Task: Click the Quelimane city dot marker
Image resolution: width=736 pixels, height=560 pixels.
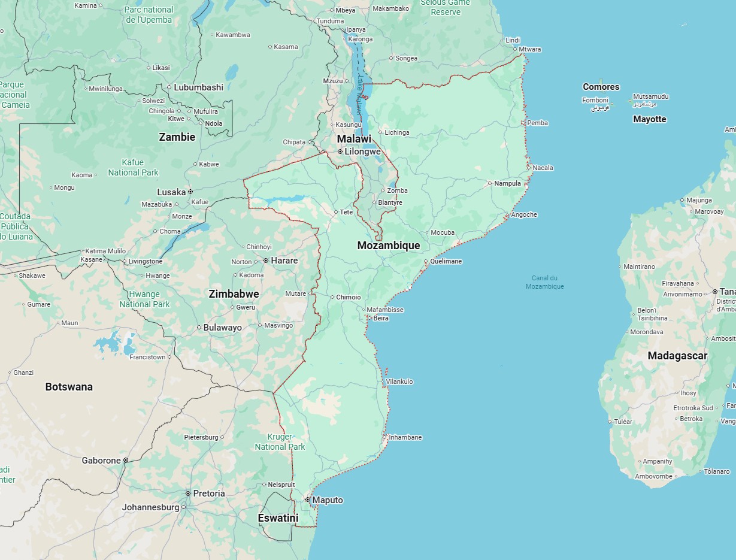Action: point(426,262)
